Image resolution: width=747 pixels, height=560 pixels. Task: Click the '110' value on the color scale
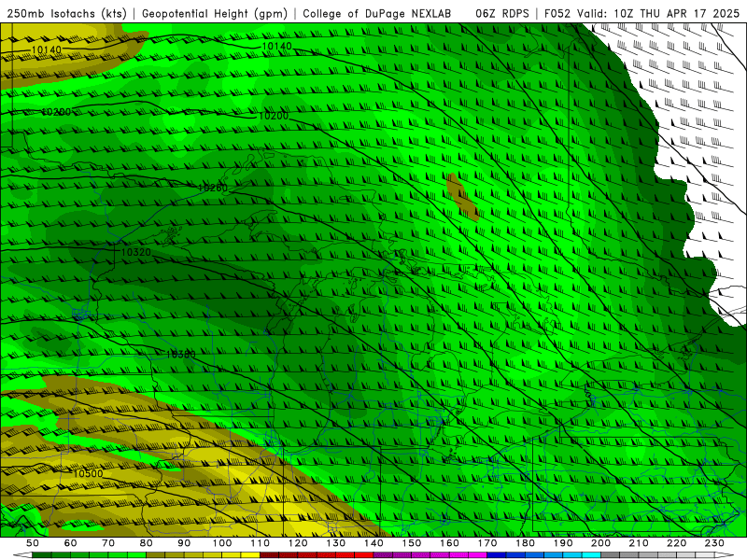261,543
